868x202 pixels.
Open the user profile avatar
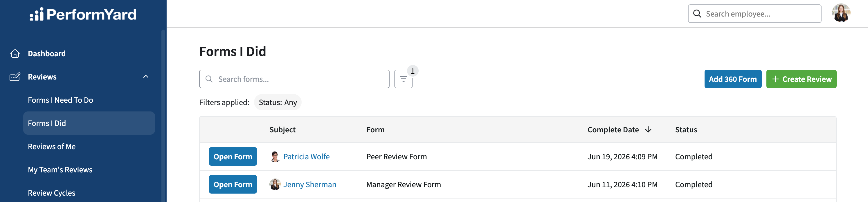point(841,13)
